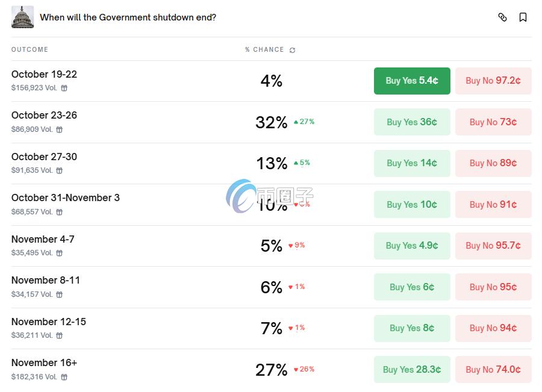Bookmark this shutdown market

pos(523,17)
